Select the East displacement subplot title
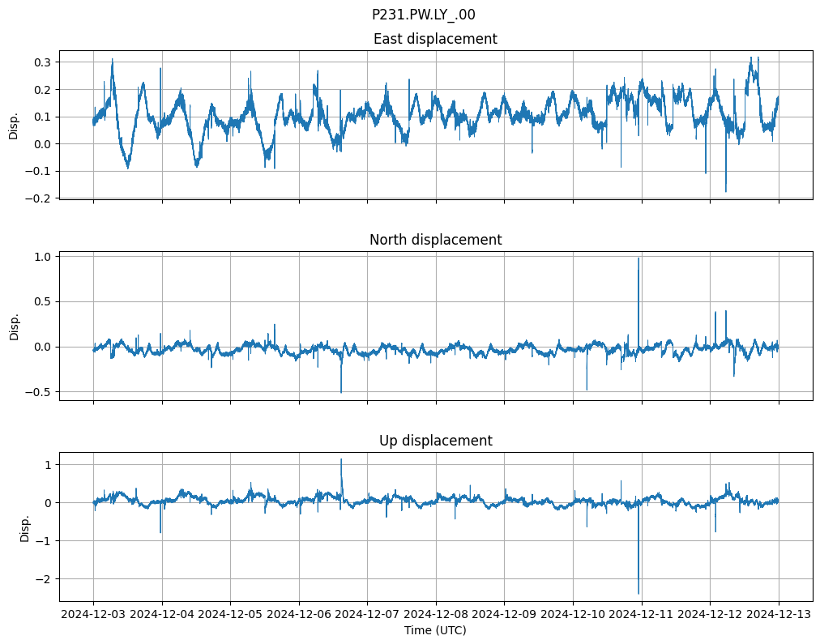Screen dimensions: 820x644 (x=435, y=39)
